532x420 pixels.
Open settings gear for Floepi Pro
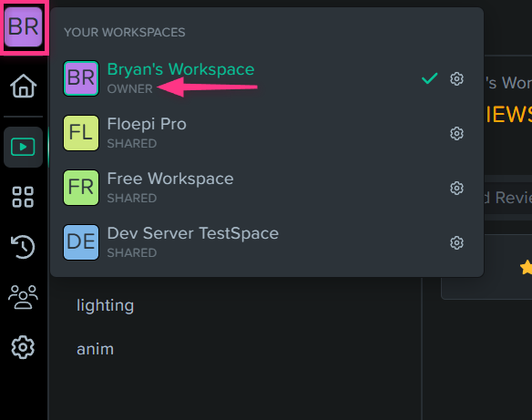[456, 133]
